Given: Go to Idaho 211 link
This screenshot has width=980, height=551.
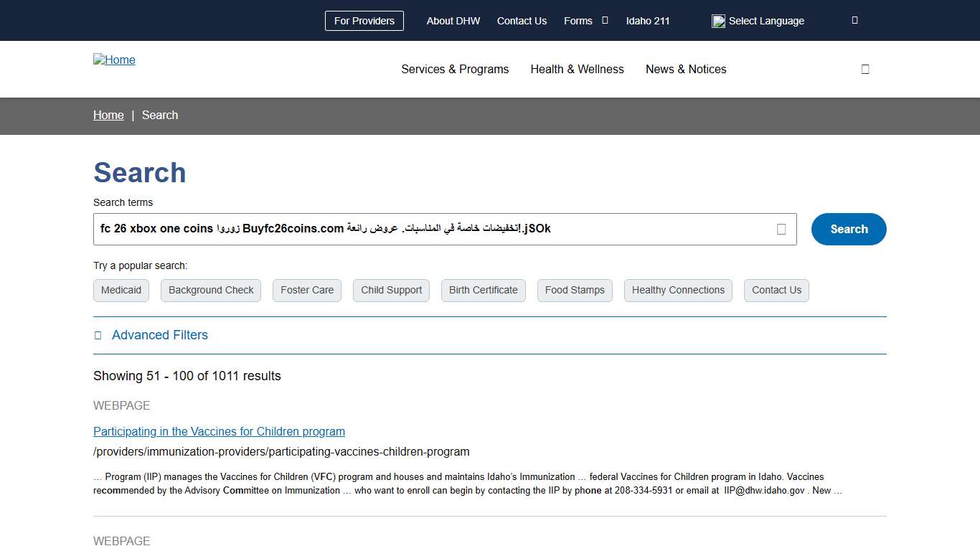Looking at the screenshot, I should (648, 21).
